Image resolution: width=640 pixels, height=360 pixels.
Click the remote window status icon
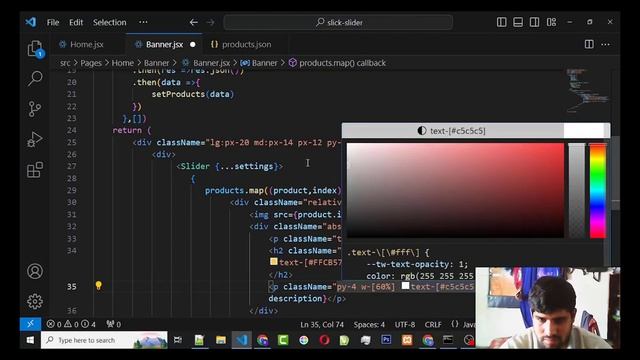tap(30, 324)
